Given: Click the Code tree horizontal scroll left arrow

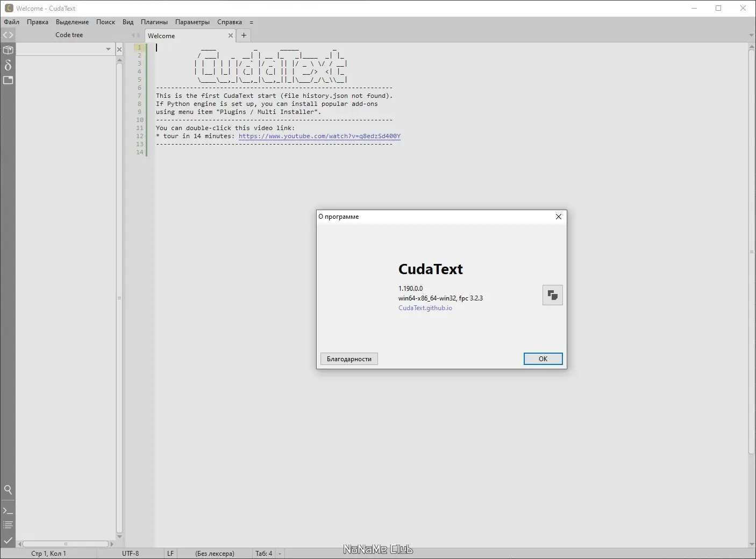Looking at the screenshot, I should pyautogui.click(x=20, y=544).
